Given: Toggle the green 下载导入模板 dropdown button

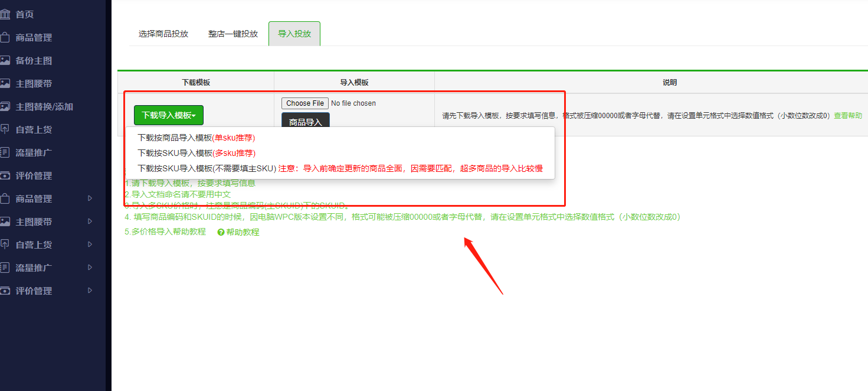Looking at the screenshot, I should pyautogui.click(x=168, y=115).
